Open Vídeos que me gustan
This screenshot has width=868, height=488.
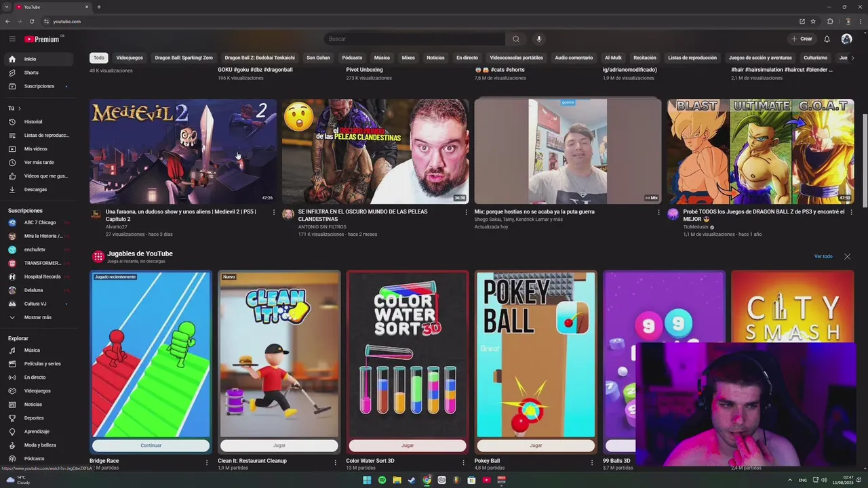[39, 176]
